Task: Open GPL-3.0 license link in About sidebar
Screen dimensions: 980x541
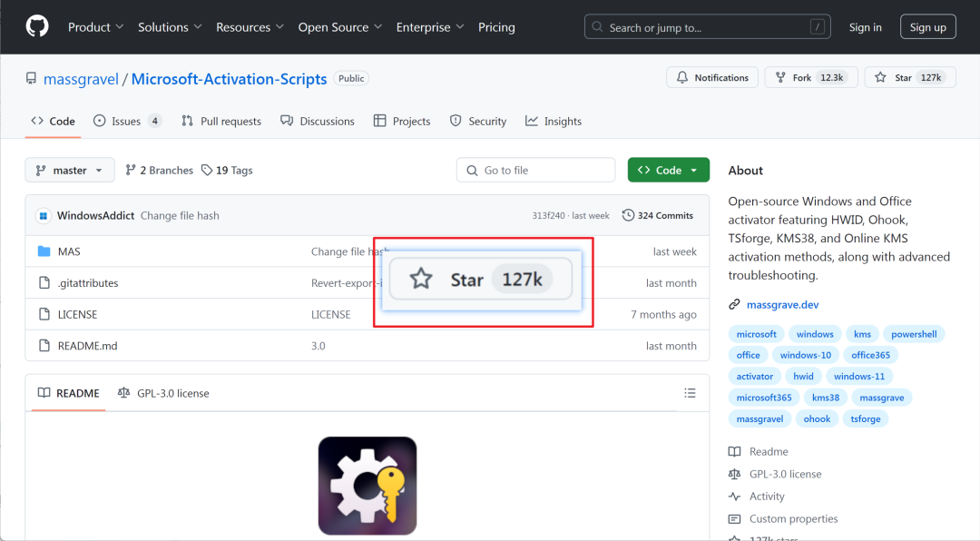Action: (775, 474)
